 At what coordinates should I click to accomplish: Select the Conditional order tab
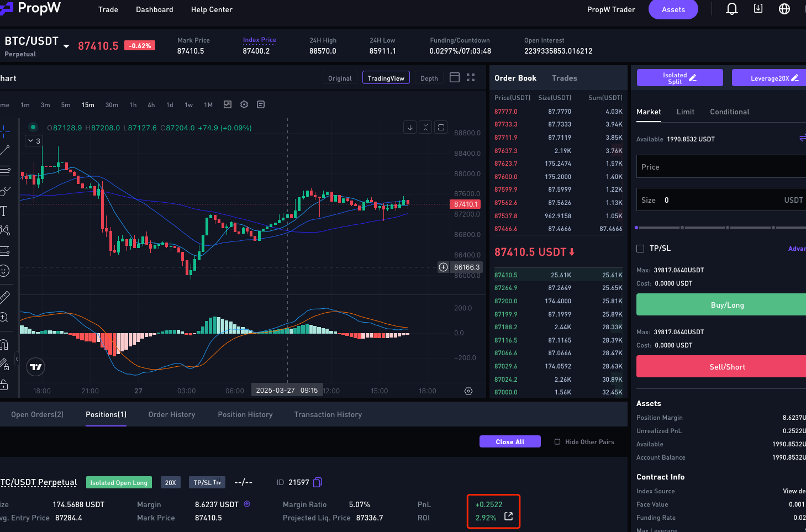point(730,112)
